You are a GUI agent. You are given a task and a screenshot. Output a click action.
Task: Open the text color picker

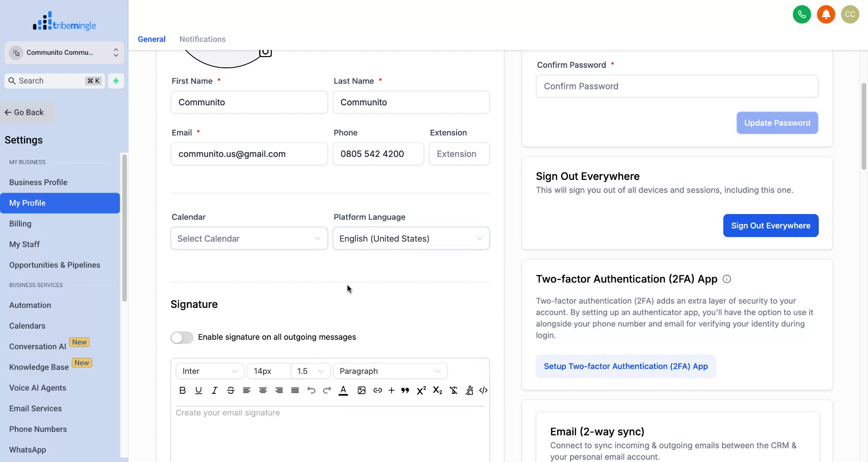click(343, 390)
